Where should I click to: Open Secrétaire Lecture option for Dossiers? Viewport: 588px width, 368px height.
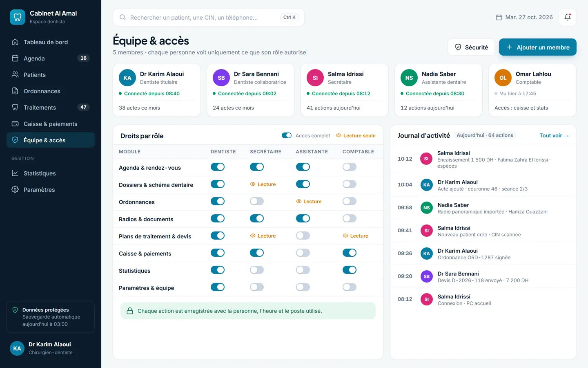pyautogui.click(x=263, y=184)
